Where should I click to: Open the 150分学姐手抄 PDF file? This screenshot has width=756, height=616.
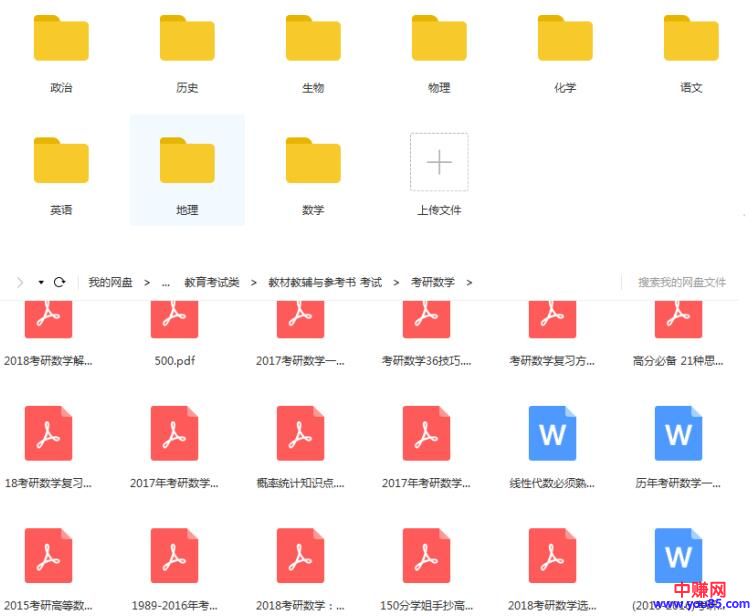pyautogui.click(x=426, y=557)
